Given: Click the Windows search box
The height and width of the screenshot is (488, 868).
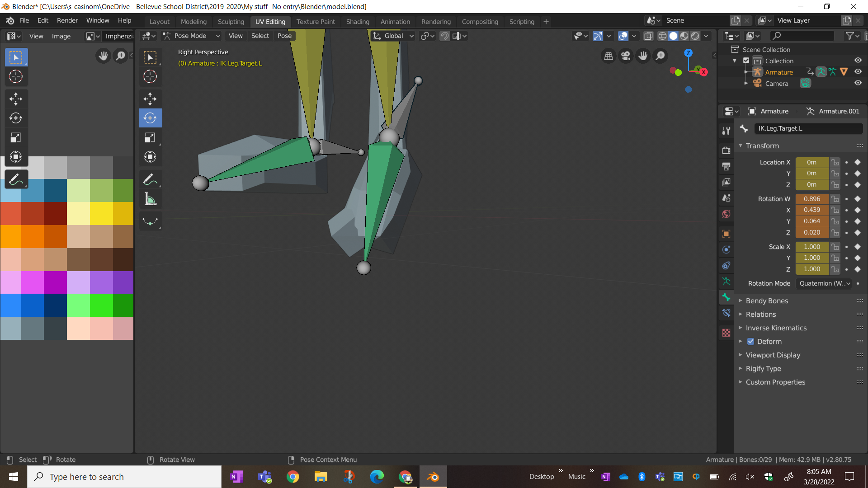Looking at the screenshot, I should [124, 477].
